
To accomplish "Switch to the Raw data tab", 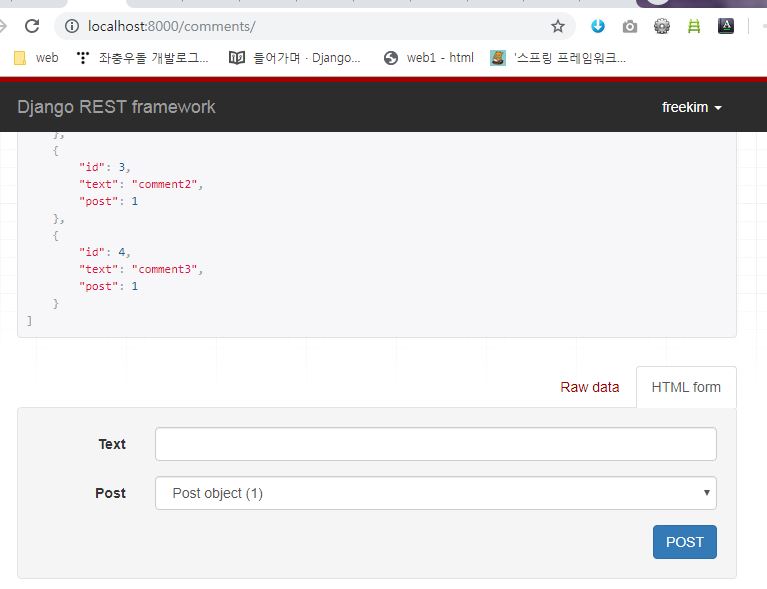I will point(589,387).
